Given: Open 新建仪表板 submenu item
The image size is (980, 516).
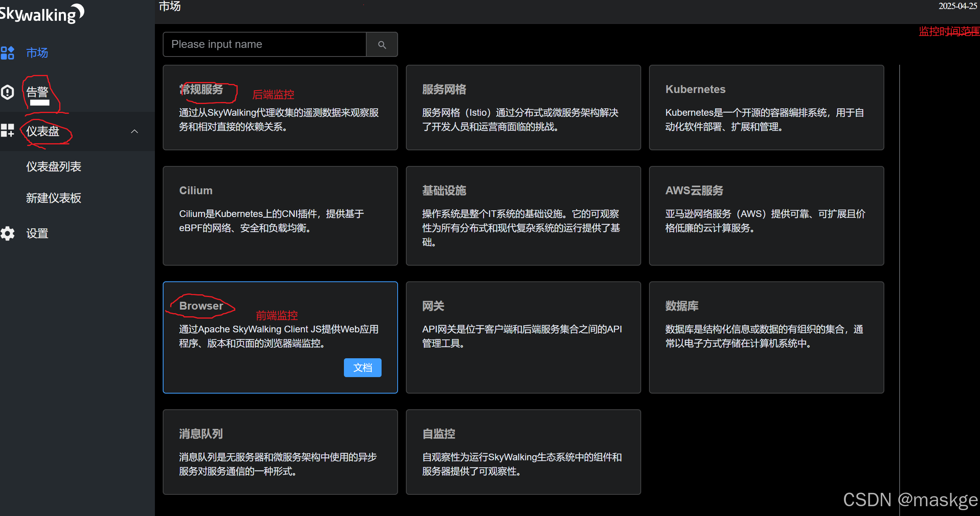Looking at the screenshot, I should pos(54,198).
